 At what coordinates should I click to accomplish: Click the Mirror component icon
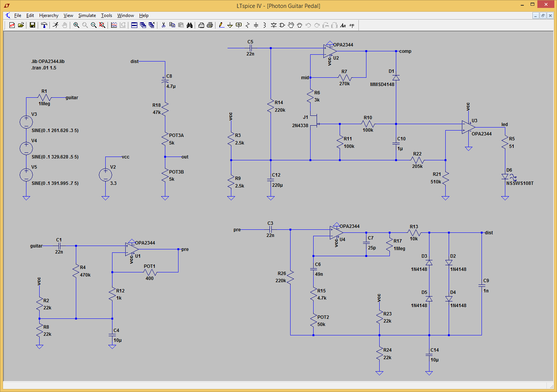click(x=334, y=25)
